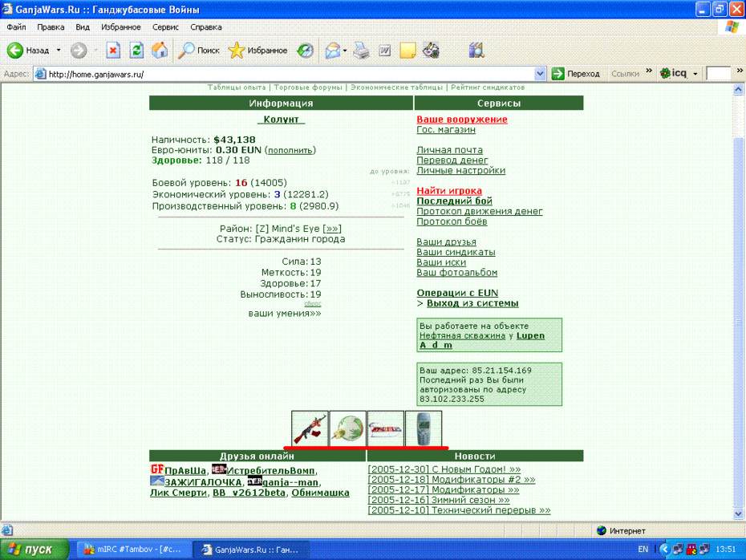Expand the far-right toolbar chevron
The width and height of the screenshot is (746, 560).
tap(740, 71)
